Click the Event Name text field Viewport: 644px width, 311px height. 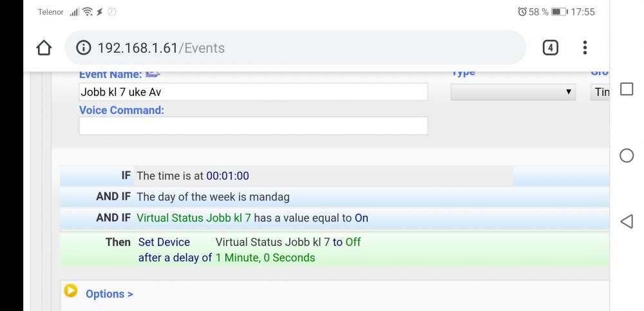253,92
